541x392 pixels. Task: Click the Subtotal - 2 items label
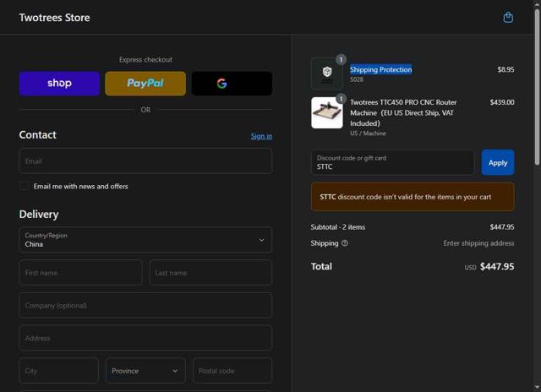tap(338, 227)
